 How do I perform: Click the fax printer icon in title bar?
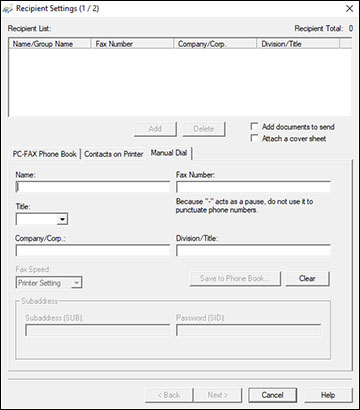[7, 9]
